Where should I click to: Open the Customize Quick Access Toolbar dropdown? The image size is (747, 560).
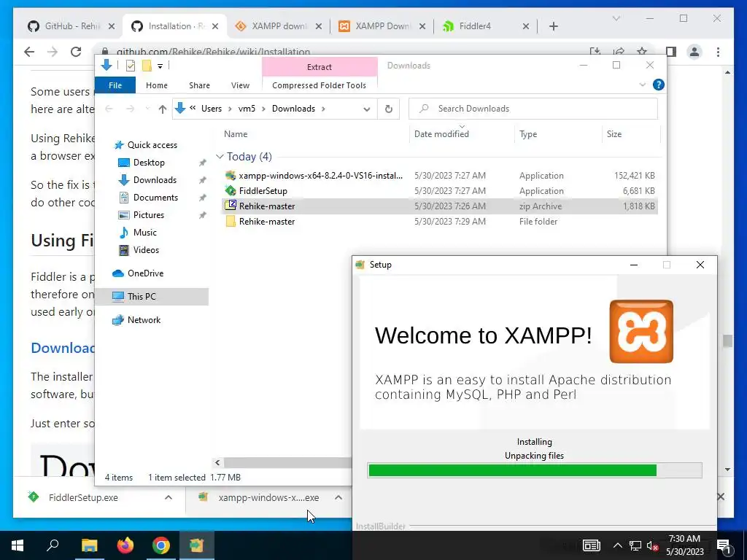(160, 66)
